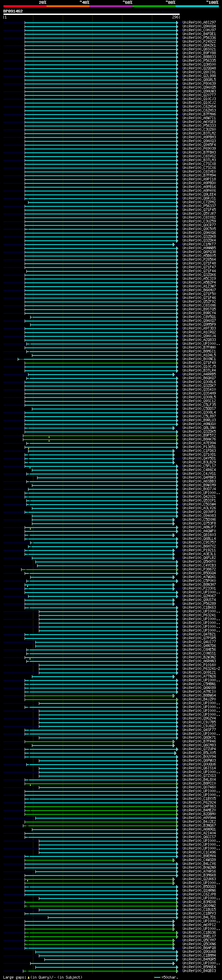Open hit UniRef100_Q9AXQ4

199,26
